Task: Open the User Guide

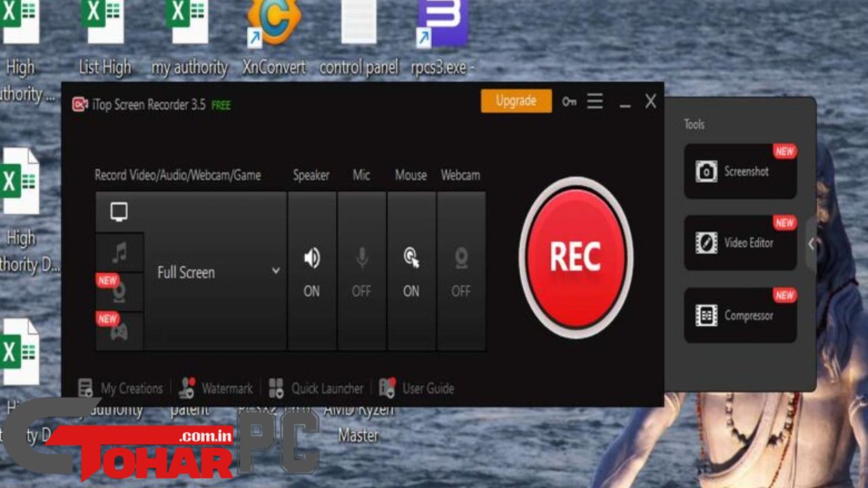Action: click(416, 388)
